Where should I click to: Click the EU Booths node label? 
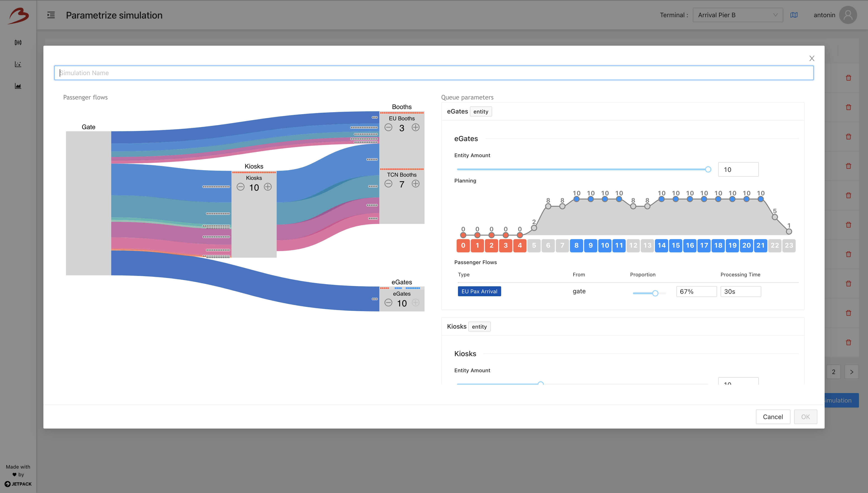pos(402,119)
